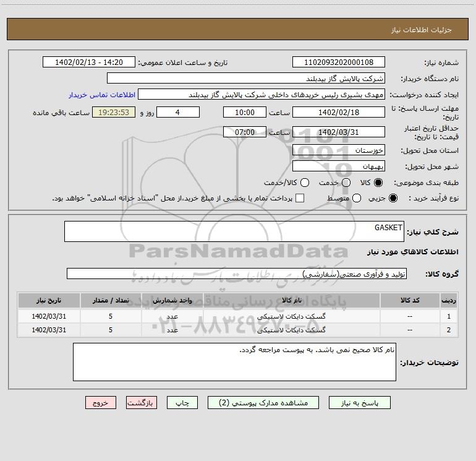
Task: Click the بازگشت back button
Action: [x=142, y=403]
